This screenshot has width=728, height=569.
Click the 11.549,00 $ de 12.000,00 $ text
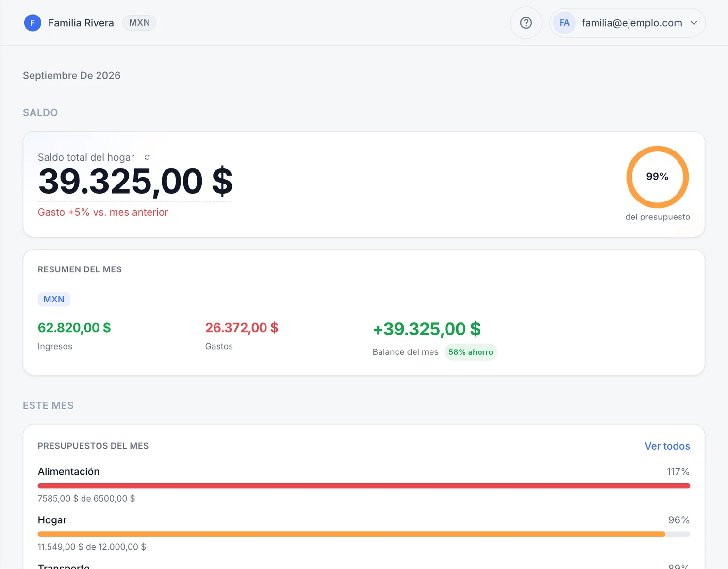point(92,547)
